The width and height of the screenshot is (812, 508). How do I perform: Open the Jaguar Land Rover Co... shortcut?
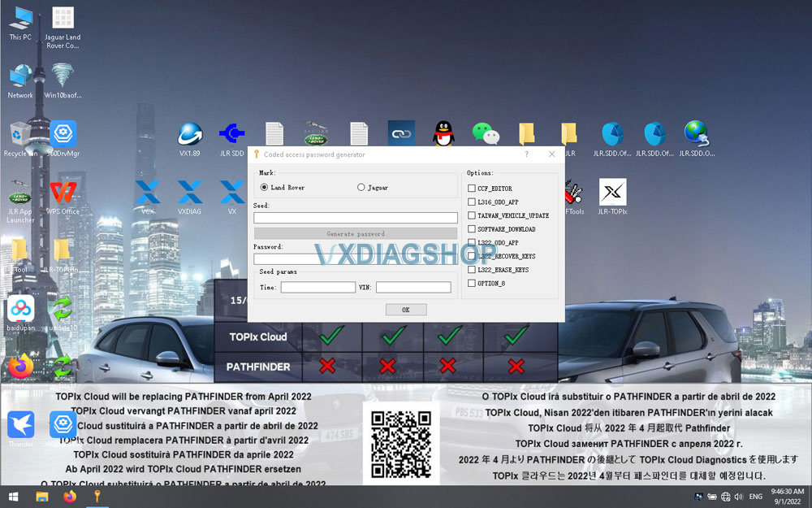pyautogui.click(x=63, y=28)
